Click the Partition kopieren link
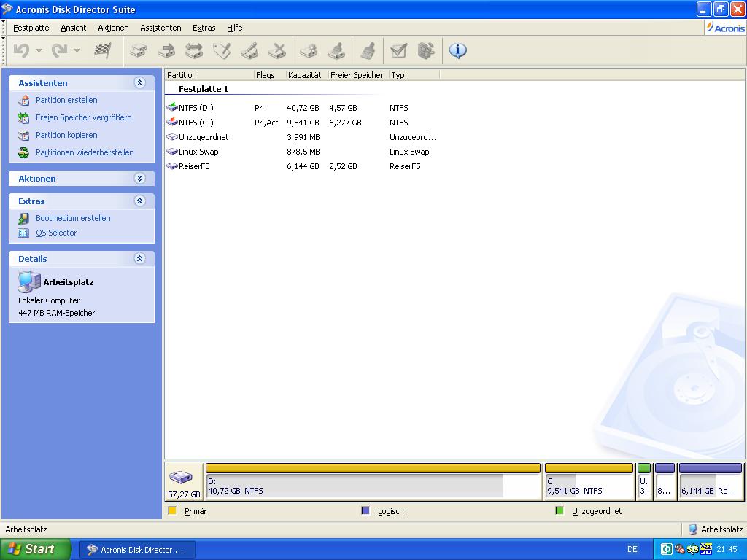This screenshot has width=747, height=560. click(66, 135)
